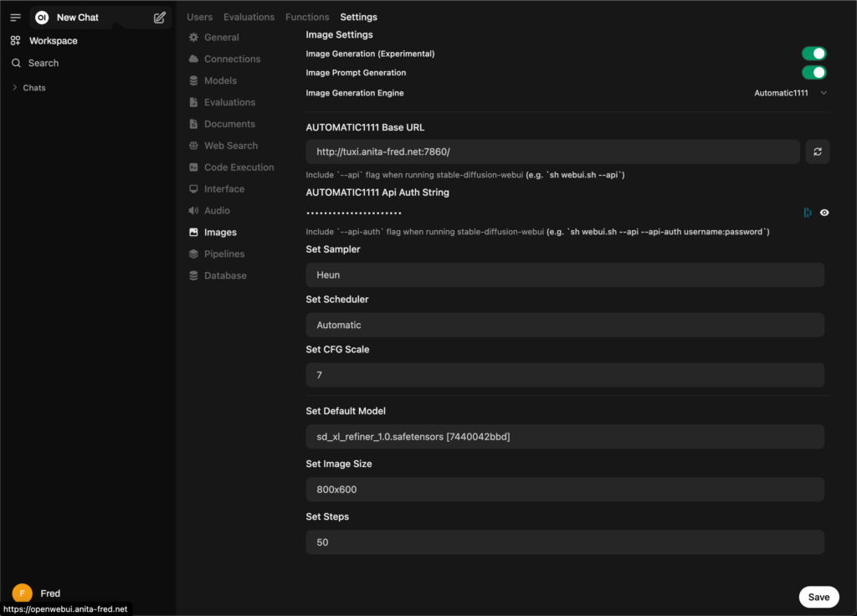The width and height of the screenshot is (857, 616).
Task: Open the Database settings section
Action: [x=224, y=275]
